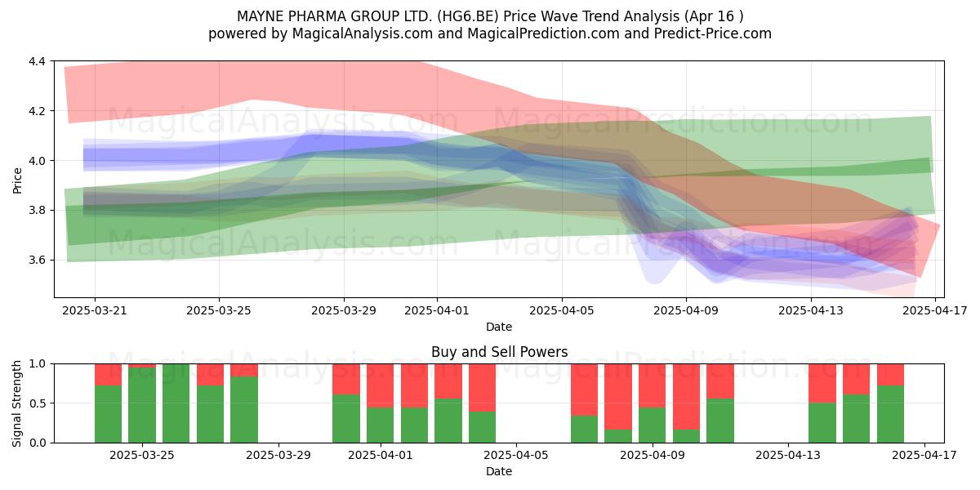This screenshot has height=490, width=980.
Task: Click the 4.2 tick on the price axis
Action: pyautogui.click(x=38, y=111)
